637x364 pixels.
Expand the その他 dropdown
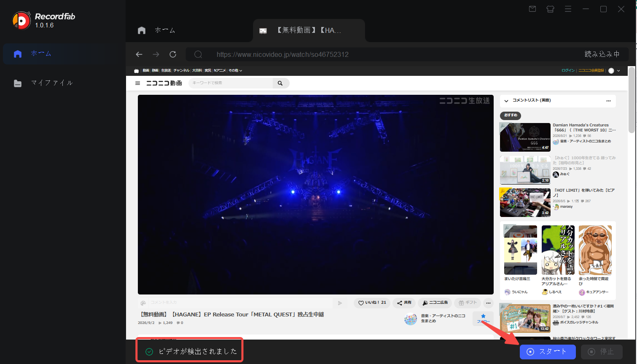point(235,71)
